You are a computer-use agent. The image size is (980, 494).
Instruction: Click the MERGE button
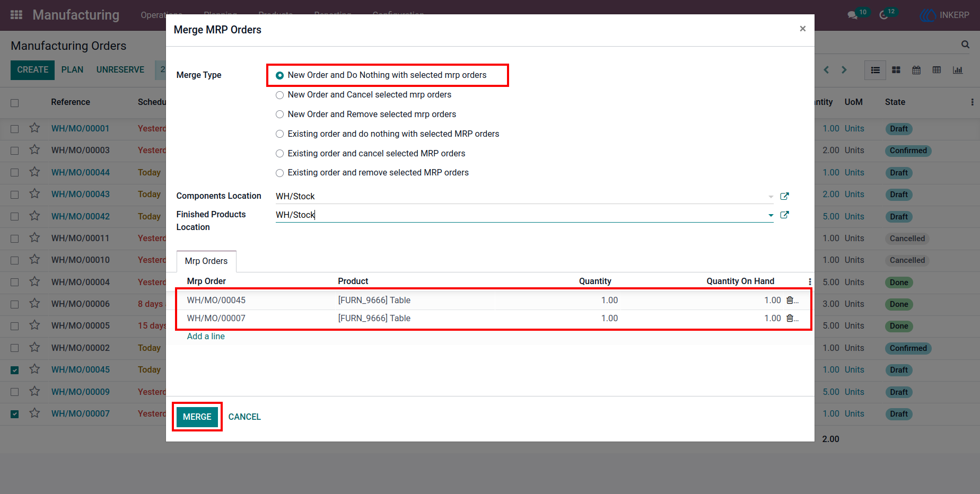click(x=197, y=417)
